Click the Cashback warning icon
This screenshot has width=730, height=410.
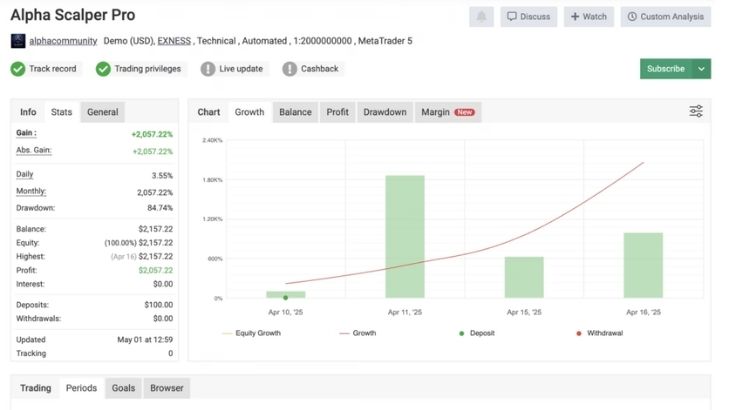(290, 69)
